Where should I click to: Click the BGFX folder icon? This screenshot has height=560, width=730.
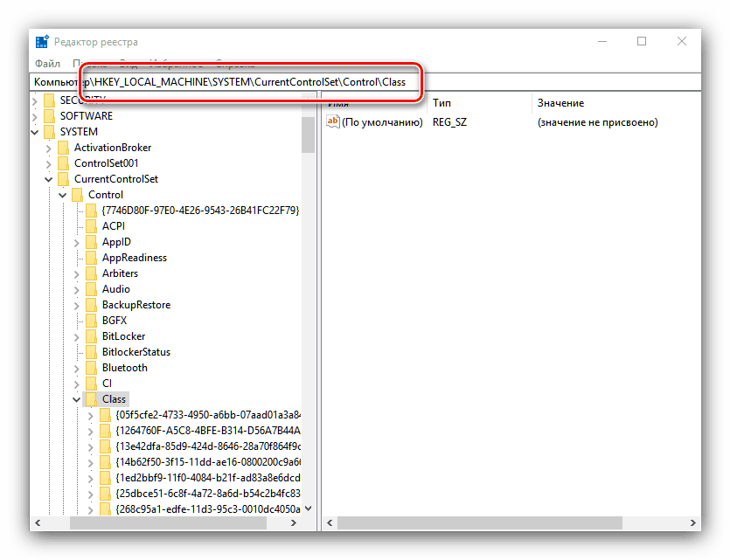click(91, 321)
